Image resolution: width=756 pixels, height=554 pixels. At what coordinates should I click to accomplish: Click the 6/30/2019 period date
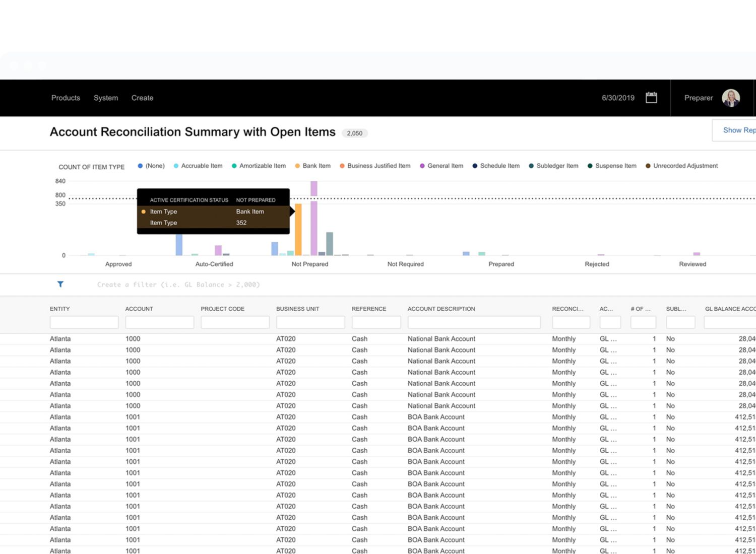pyautogui.click(x=618, y=98)
